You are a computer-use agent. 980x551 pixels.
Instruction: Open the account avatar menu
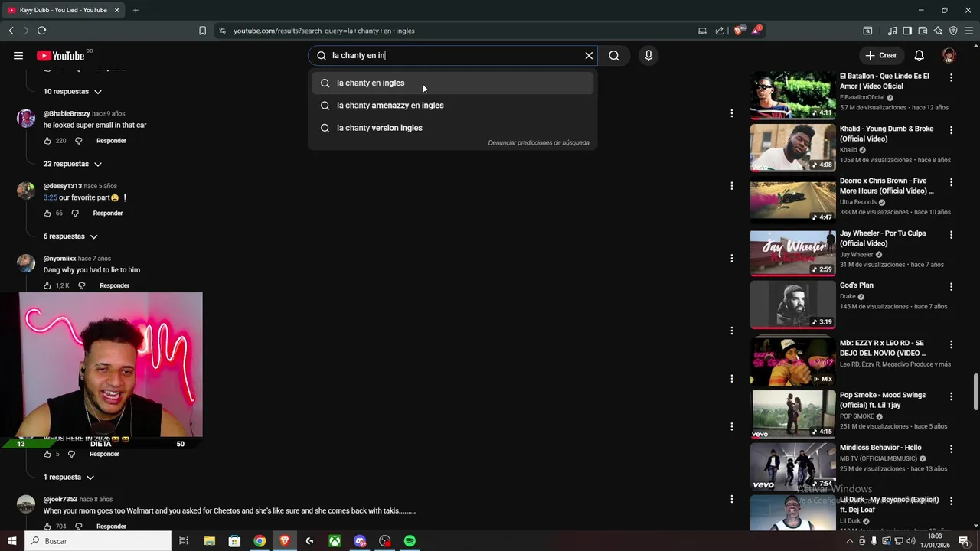[949, 55]
